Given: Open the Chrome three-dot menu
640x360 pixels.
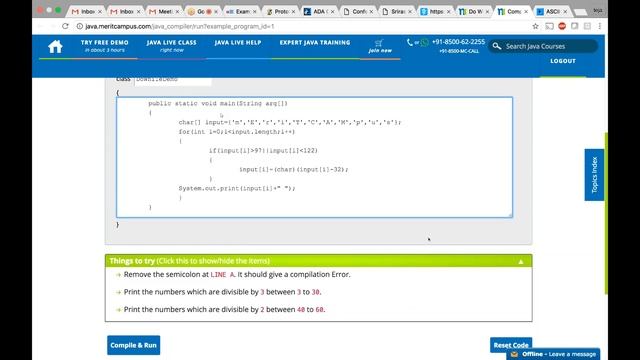Looking at the screenshot, I should [x=600, y=26].
